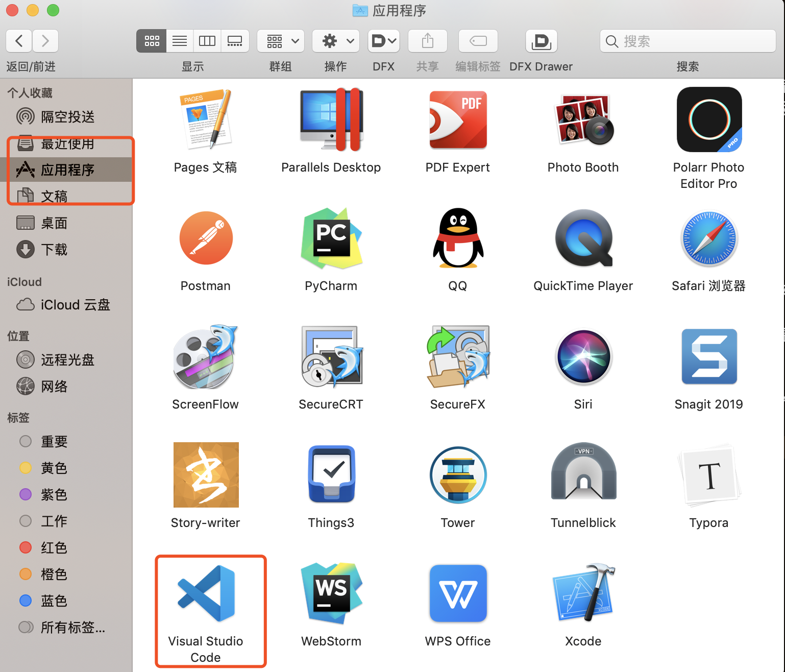Select 应用程序 in sidebar
Image resolution: width=785 pixels, height=672 pixels.
(66, 170)
